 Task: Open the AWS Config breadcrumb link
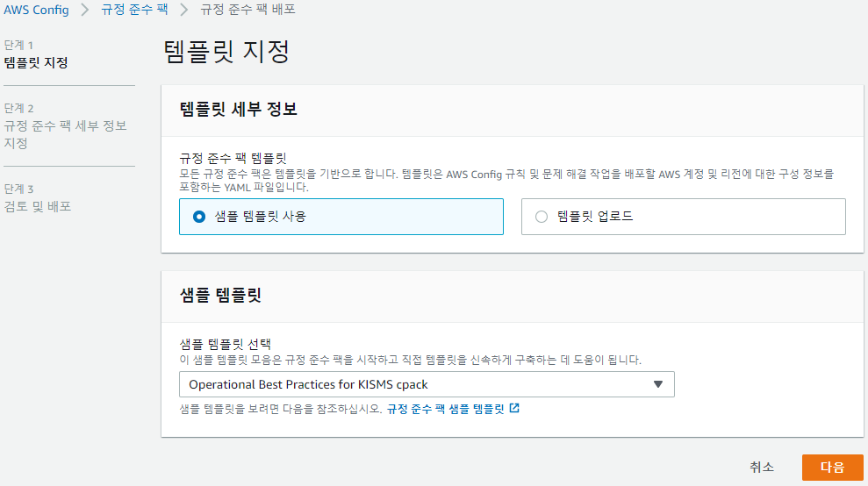[x=36, y=10]
